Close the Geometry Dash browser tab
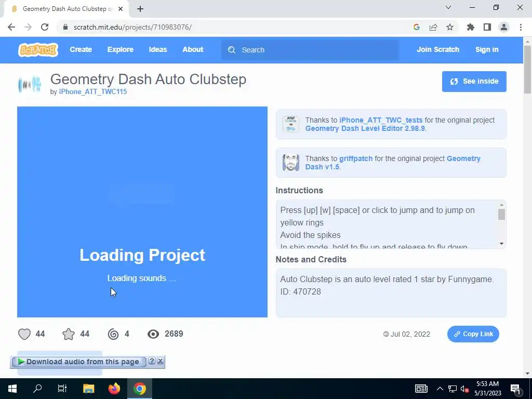Screen dimensions: 532x399 [121, 9]
